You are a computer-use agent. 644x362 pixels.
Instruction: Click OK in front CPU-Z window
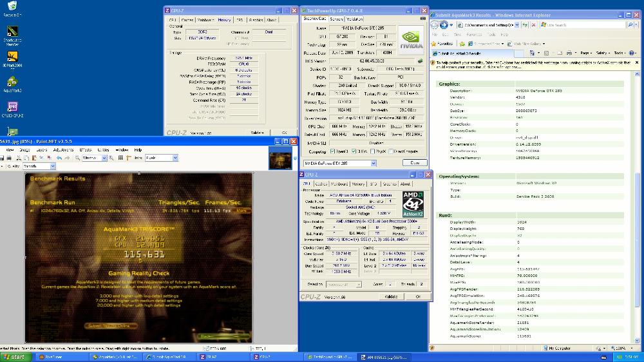click(418, 297)
